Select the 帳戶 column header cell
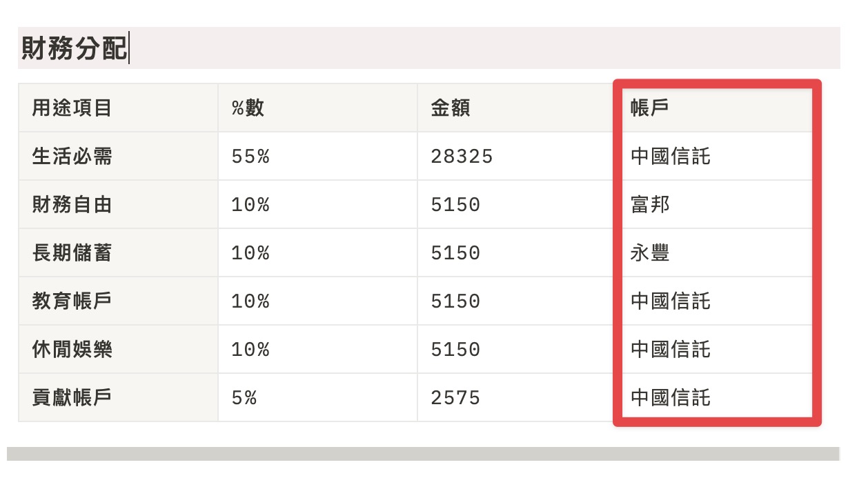The image size is (868, 498). point(716,108)
